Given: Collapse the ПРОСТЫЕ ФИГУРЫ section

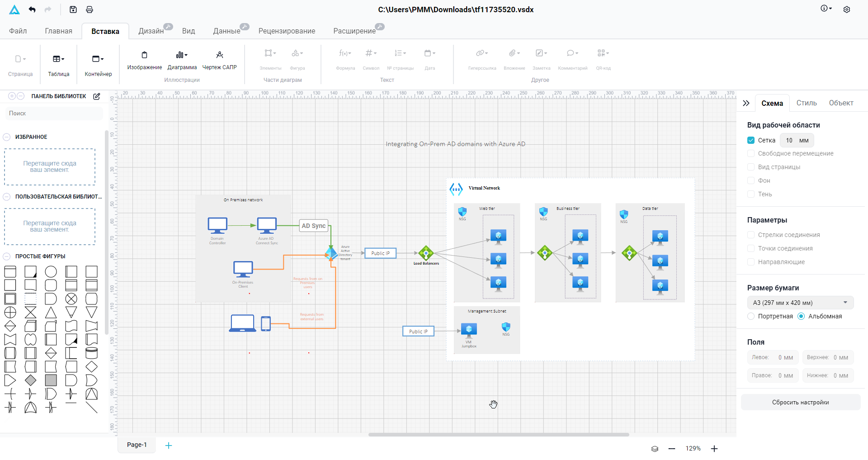Looking at the screenshot, I should coord(6,256).
